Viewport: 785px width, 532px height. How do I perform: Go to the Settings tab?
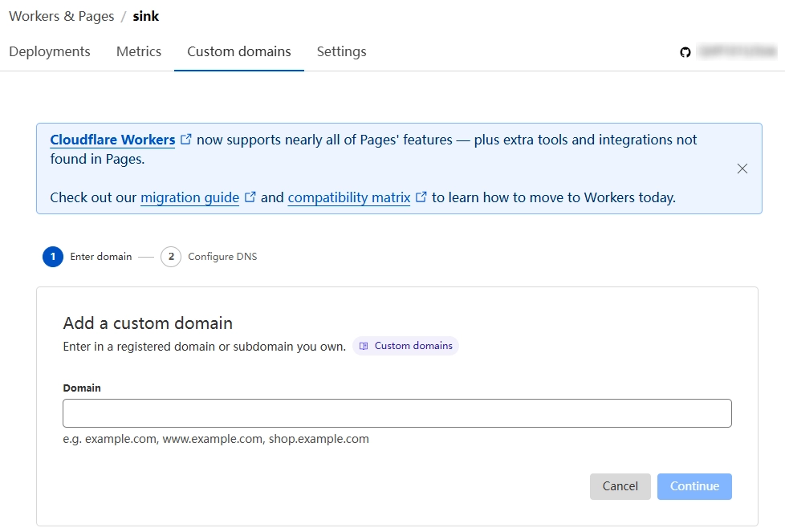click(x=341, y=51)
